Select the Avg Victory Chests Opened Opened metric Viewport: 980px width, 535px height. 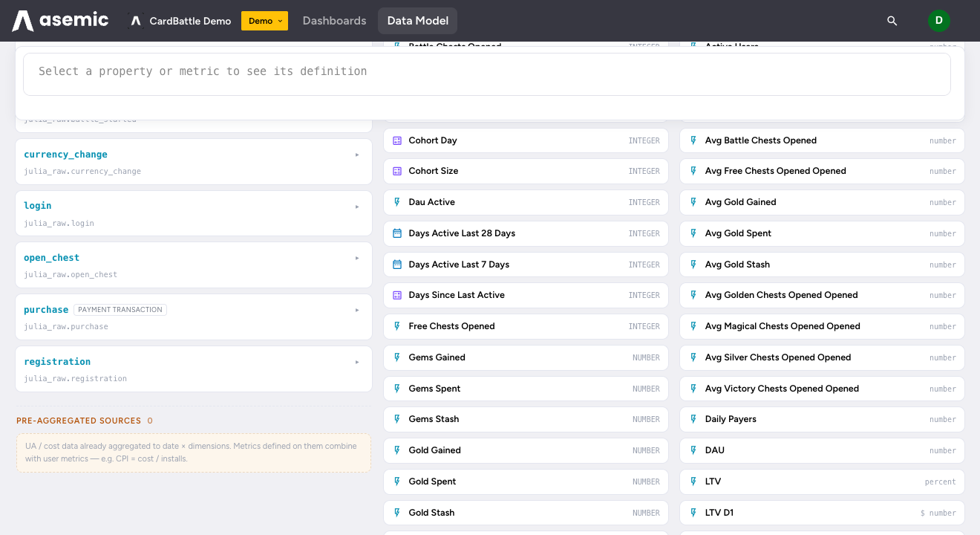click(x=822, y=389)
